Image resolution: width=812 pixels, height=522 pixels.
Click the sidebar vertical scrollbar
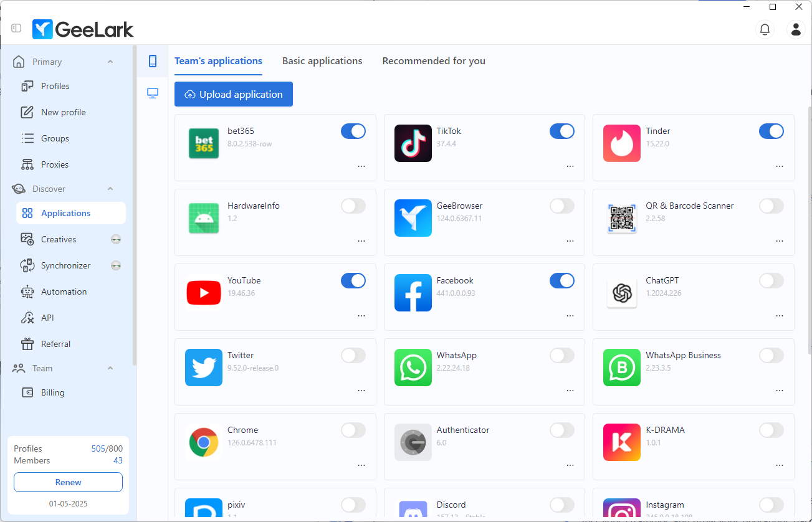(135, 206)
